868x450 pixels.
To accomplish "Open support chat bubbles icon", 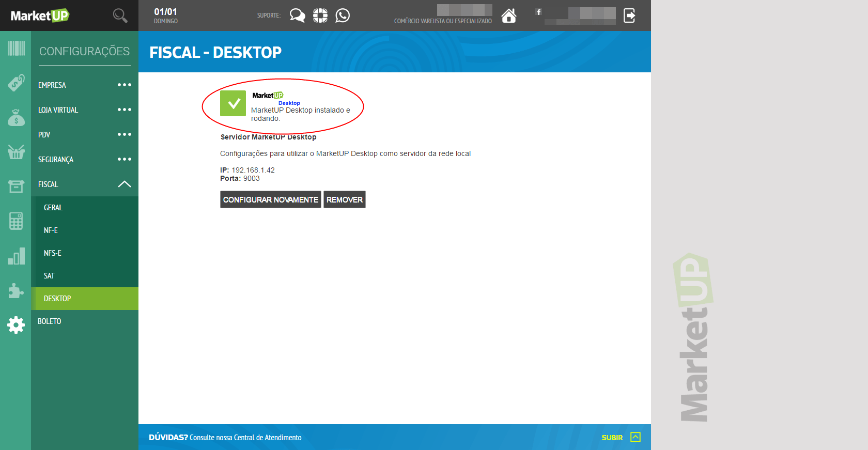I will 297,15.
